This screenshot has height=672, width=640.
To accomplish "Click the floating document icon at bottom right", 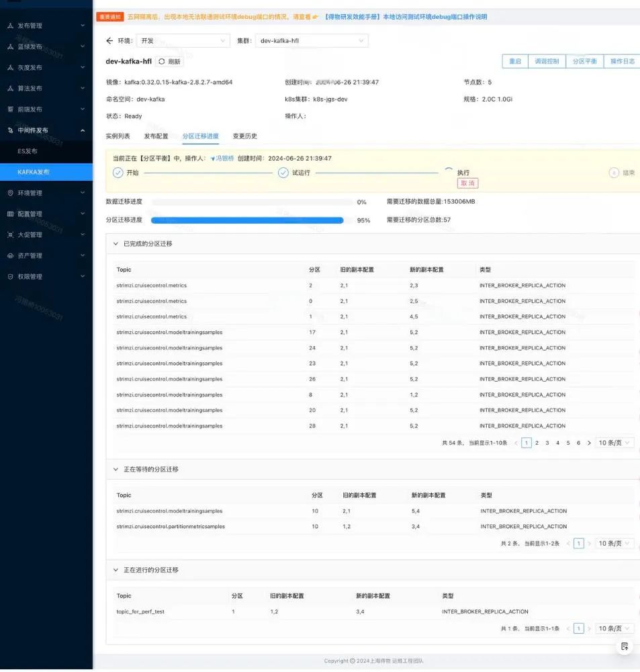I will [625, 646].
